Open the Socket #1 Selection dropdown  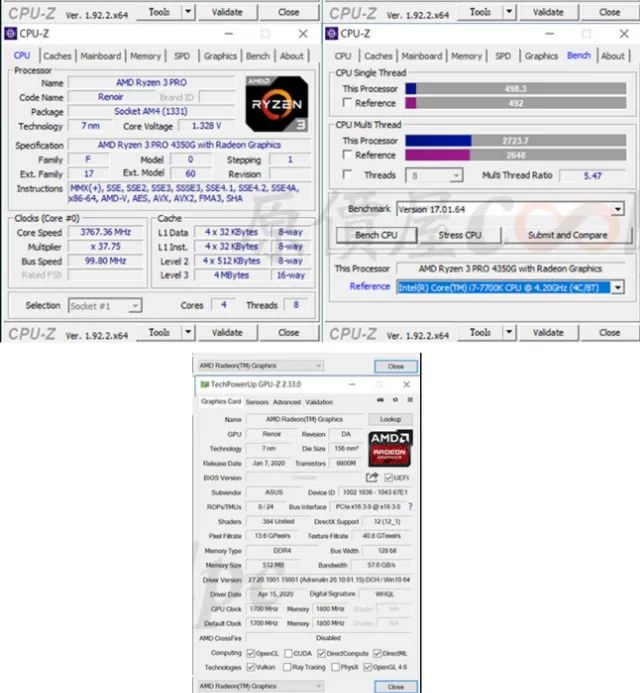pyautogui.click(x=105, y=306)
